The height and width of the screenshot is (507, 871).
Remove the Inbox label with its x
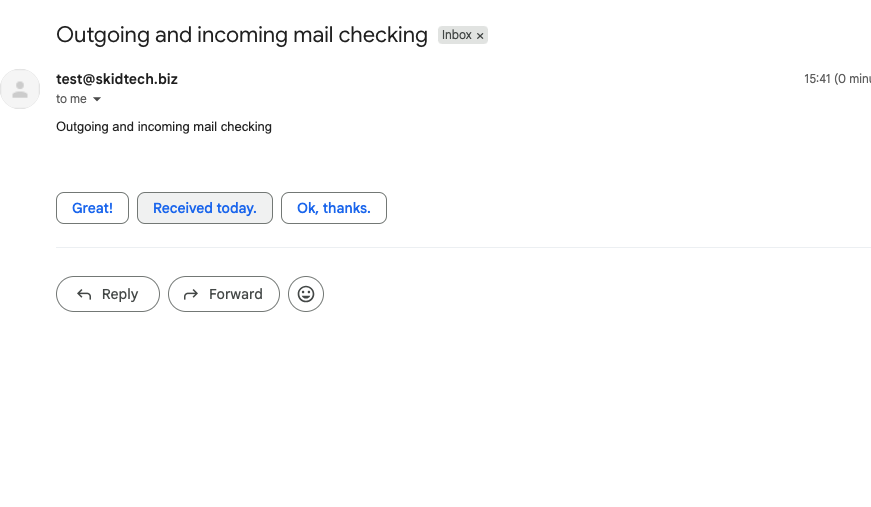click(x=480, y=36)
